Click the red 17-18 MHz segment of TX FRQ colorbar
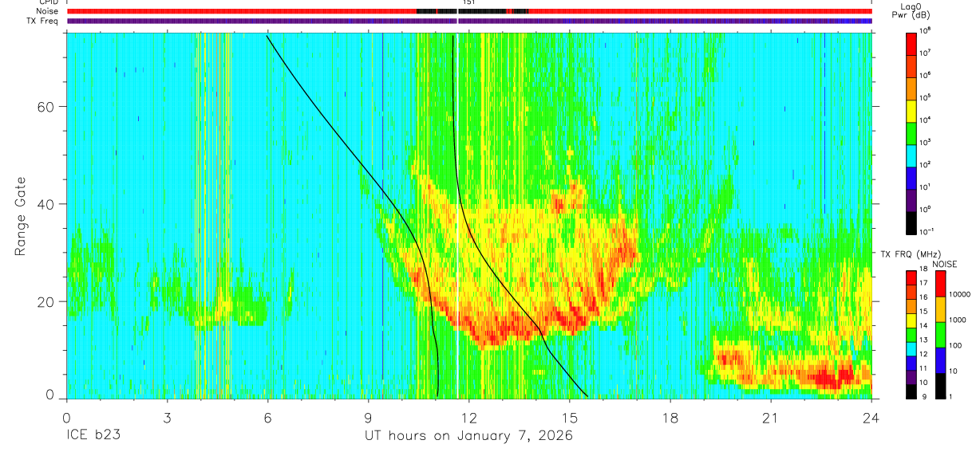This screenshot has height=452, width=980. coord(911,277)
